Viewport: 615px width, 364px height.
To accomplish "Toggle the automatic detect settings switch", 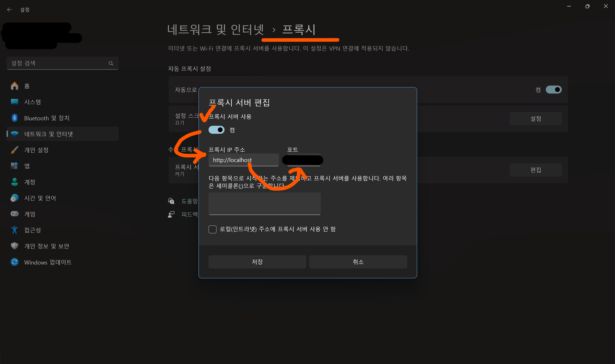I will point(553,90).
